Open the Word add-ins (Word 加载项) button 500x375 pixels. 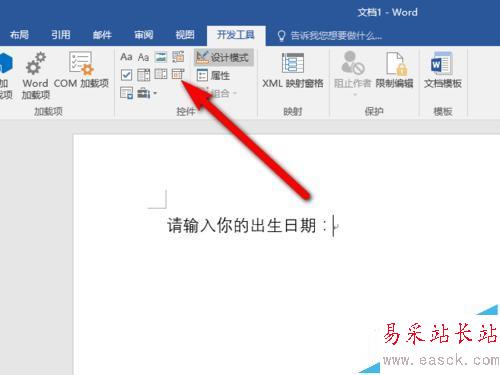(x=35, y=76)
